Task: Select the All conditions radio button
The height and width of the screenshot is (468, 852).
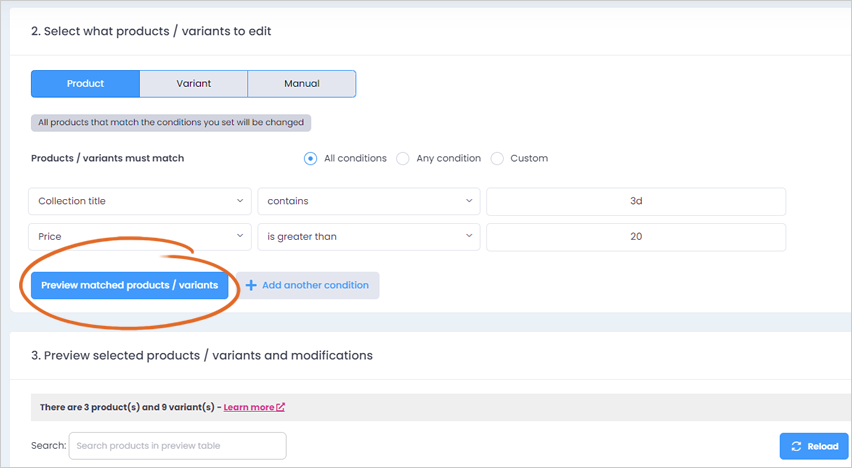Action: 310,159
